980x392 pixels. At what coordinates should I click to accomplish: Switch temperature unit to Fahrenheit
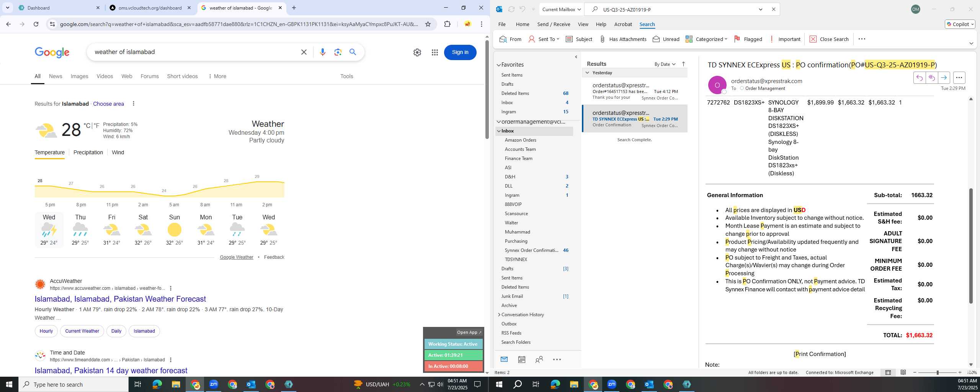click(x=96, y=126)
